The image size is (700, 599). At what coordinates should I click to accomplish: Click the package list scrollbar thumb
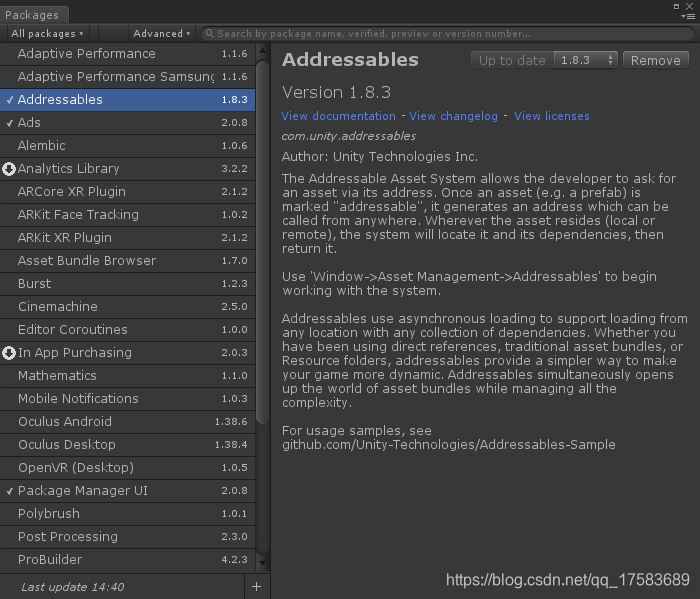click(262, 242)
